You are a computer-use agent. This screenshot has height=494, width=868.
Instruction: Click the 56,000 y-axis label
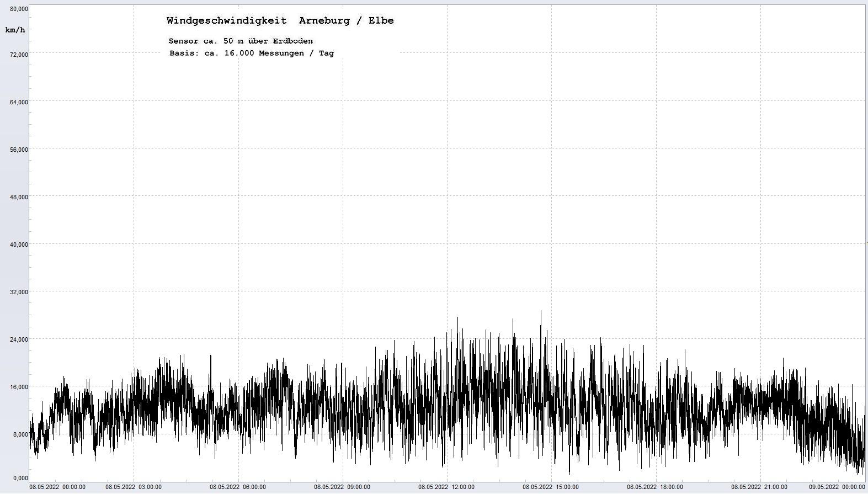click(x=19, y=150)
